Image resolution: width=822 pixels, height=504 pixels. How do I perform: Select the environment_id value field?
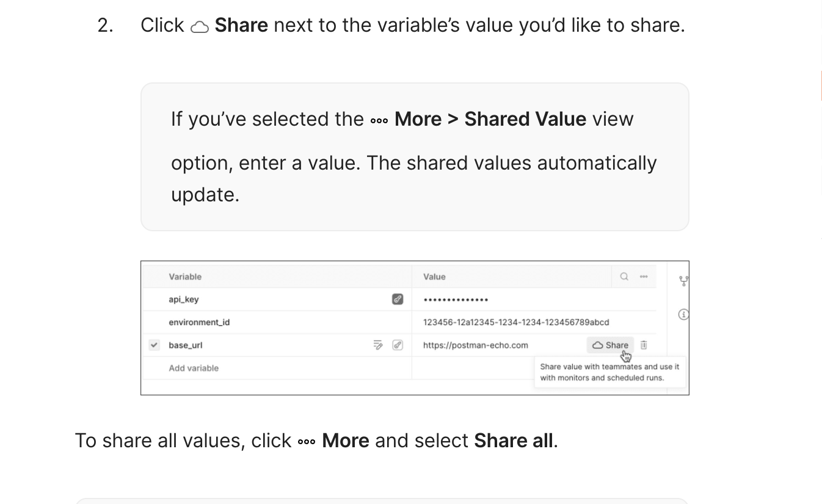516,322
